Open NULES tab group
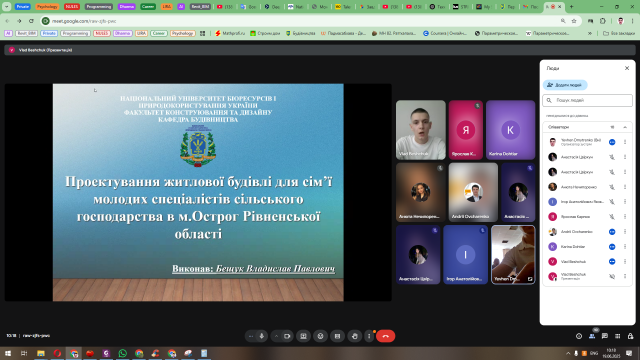The height and width of the screenshot is (360, 640). click(72, 7)
